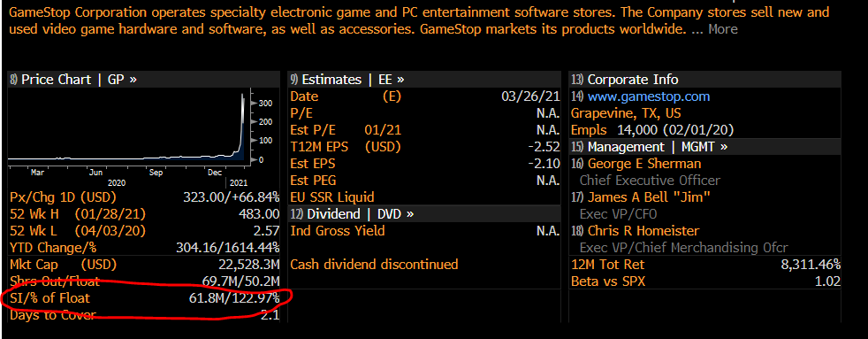The image size is (868, 339).
Task: Visit the www.gamestop.com link
Action: (x=648, y=96)
